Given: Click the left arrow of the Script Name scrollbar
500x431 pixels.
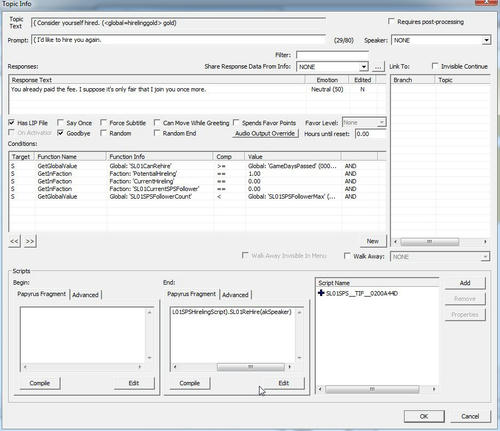Looking at the screenshot, I should [x=320, y=389].
